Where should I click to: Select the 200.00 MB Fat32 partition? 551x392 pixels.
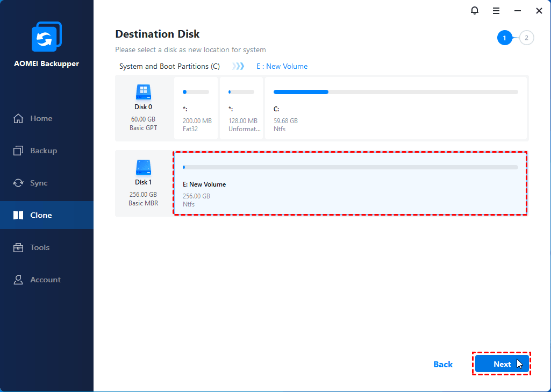(x=196, y=109)
